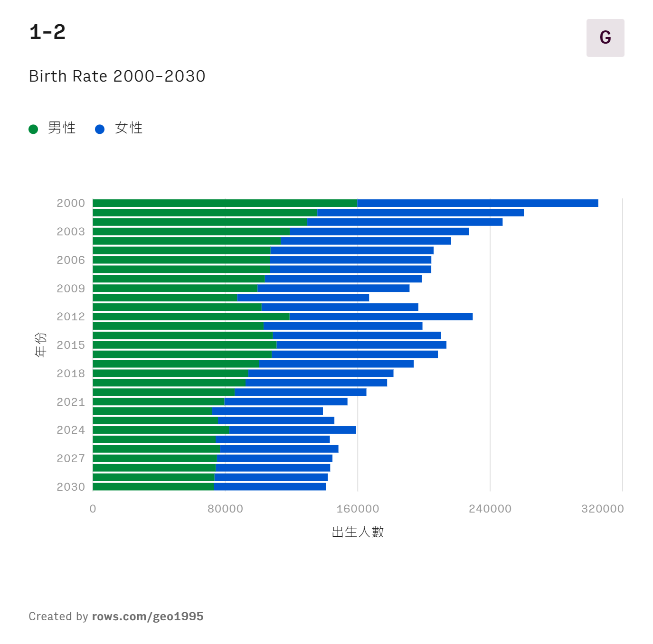Viewport: 653px width, 644px height.
Task: Click the 女性 legend label
Action: 129,128
